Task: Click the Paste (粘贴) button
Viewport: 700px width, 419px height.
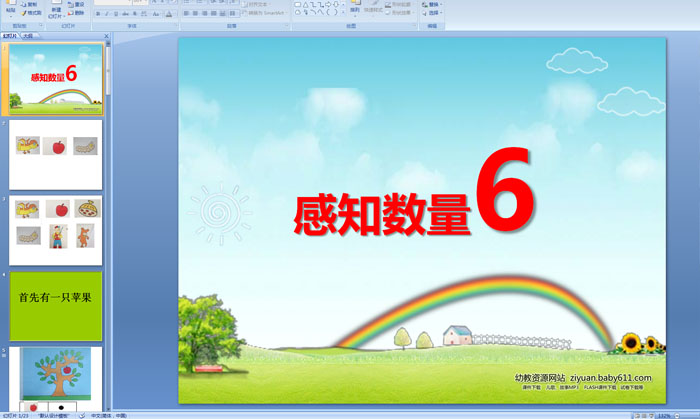Action: click(x=10, y=9)
